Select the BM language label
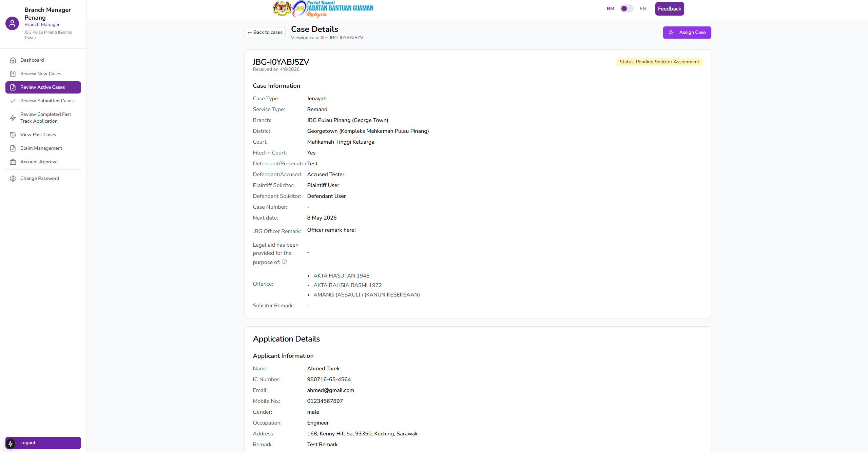 [x=610, y=9]
